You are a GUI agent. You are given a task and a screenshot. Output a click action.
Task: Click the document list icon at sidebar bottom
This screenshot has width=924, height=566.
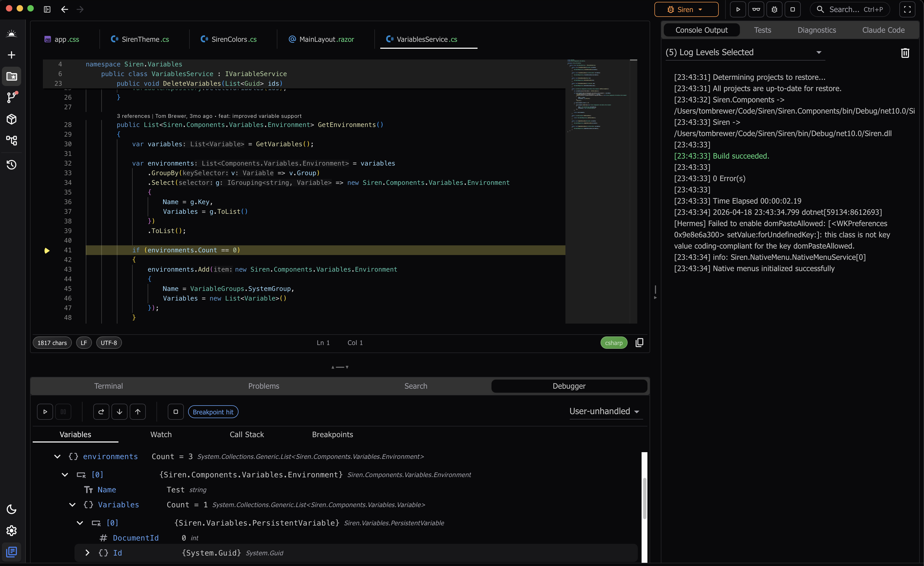tap(12, 552)
